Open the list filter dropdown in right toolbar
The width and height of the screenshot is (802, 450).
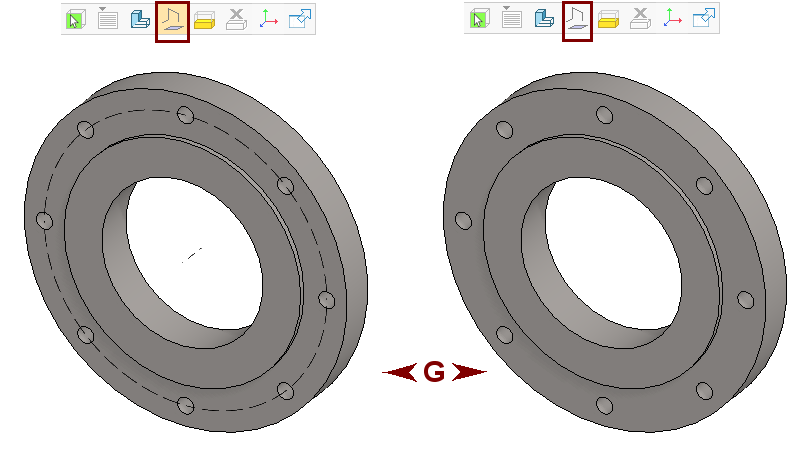click(512, 19)
